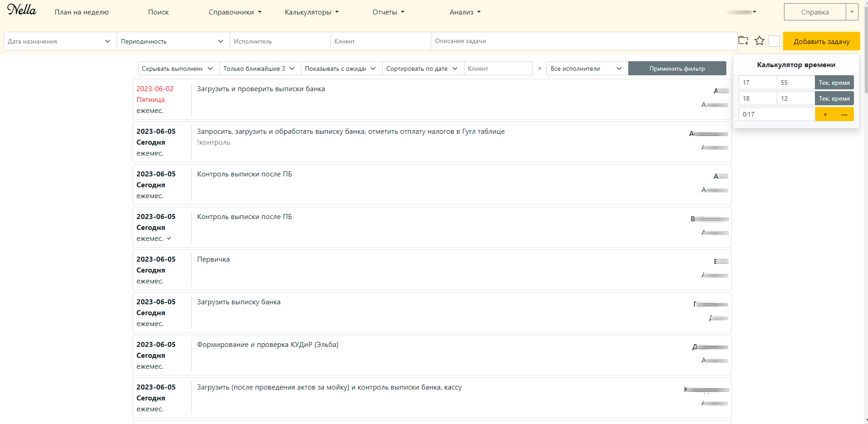868x424 pixels.
Task: Open the Отчеты menu
Action: (x=389, y=12)
